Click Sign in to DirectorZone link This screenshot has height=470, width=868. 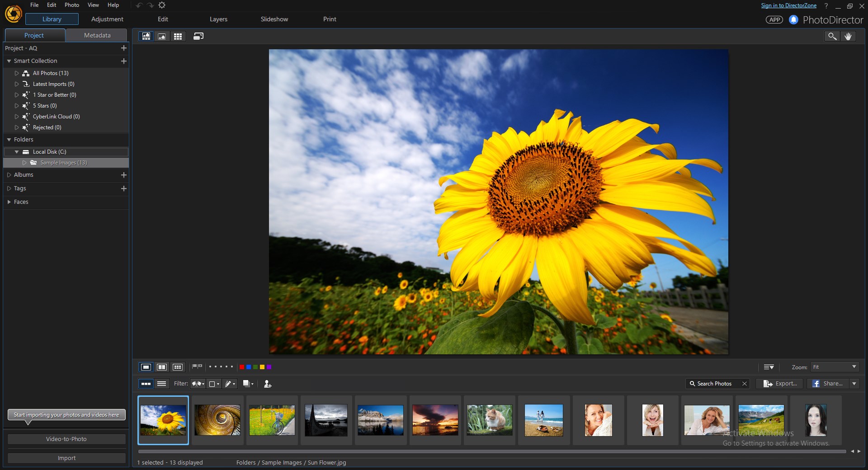(788, 5)
